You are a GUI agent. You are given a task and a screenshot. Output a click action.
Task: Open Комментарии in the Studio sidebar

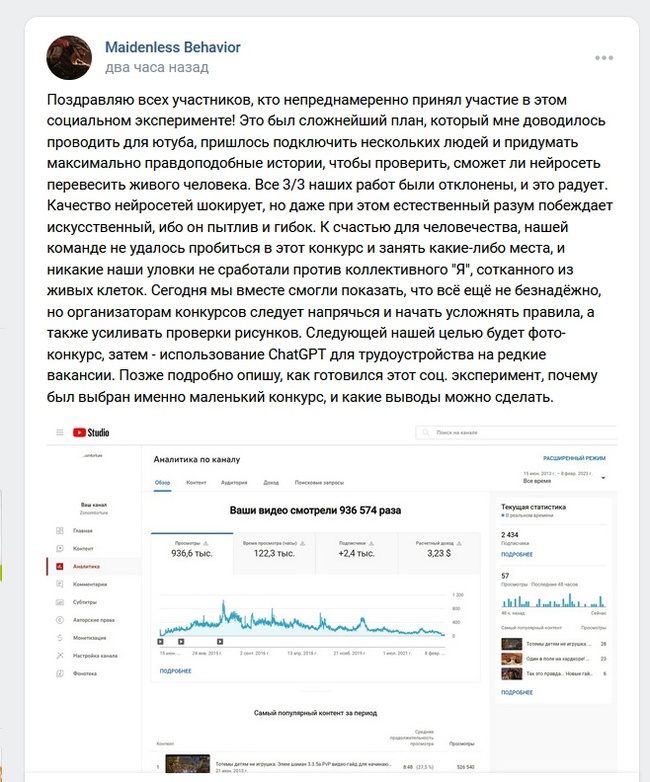pyautogui.click(x=91, y=584)
